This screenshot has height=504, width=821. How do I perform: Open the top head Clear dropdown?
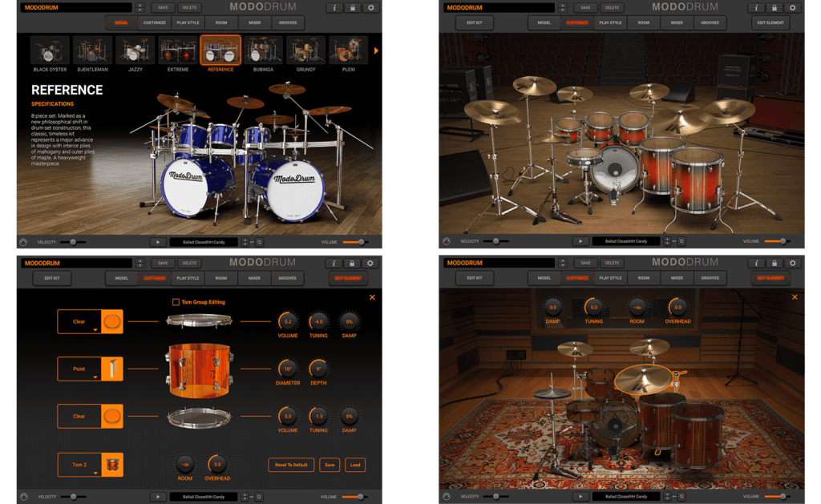click(x=79, y=321)
